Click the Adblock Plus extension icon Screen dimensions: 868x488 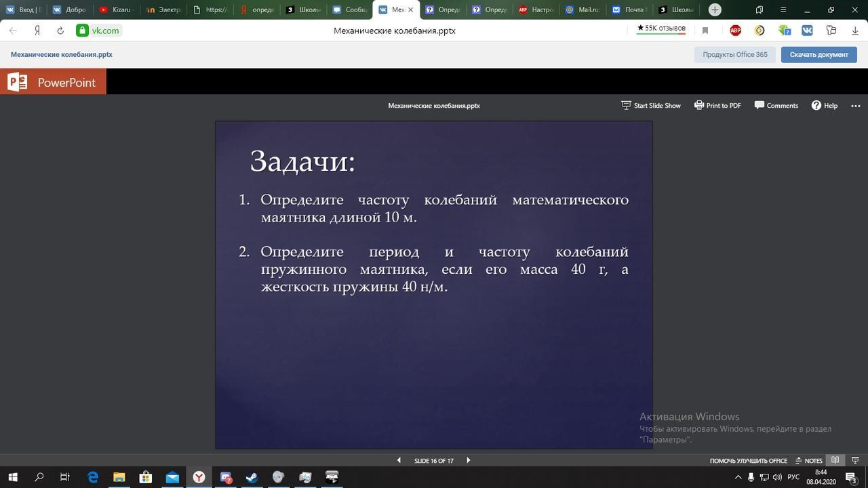735,30
